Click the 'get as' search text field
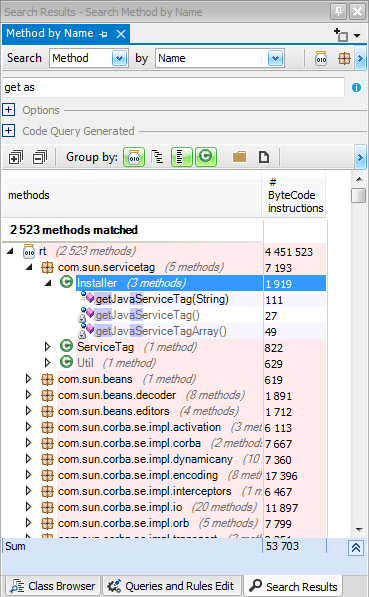 (x=173, y=88)
